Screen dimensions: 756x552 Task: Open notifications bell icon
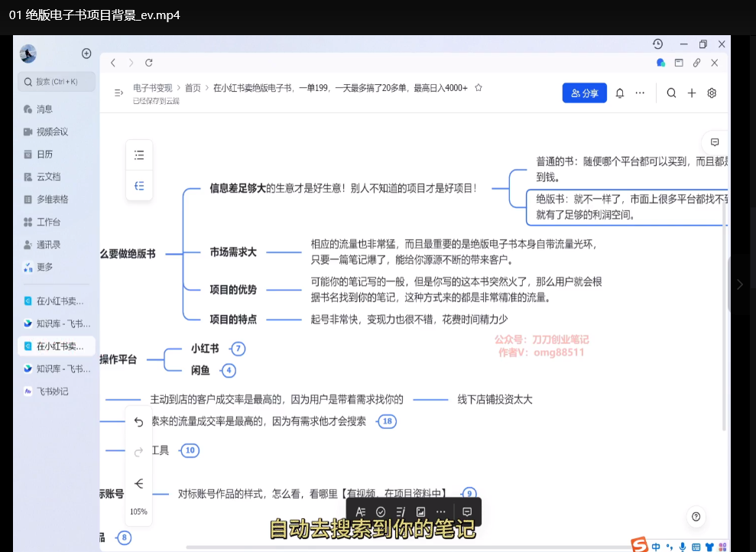coord(620,93)
